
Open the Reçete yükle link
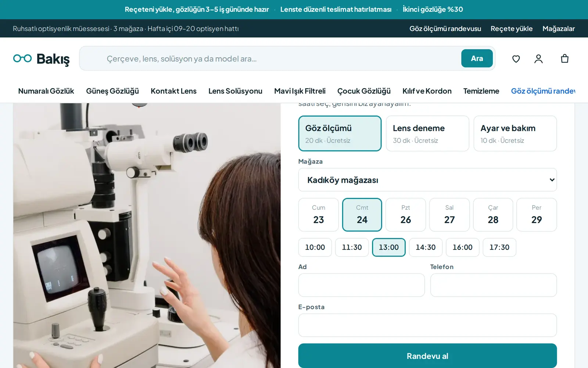coord(512,29)
